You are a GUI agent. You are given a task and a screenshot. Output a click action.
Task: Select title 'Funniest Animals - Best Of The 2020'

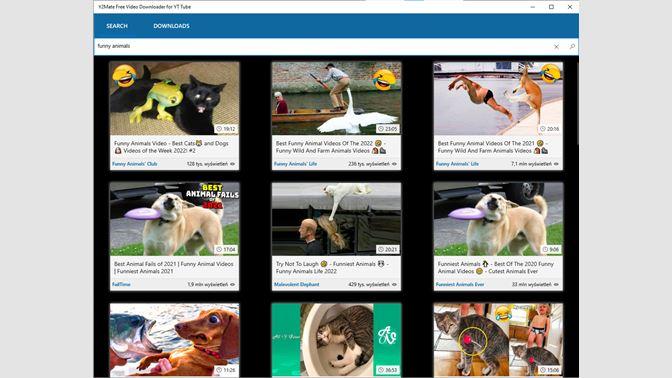click(495, 267)
